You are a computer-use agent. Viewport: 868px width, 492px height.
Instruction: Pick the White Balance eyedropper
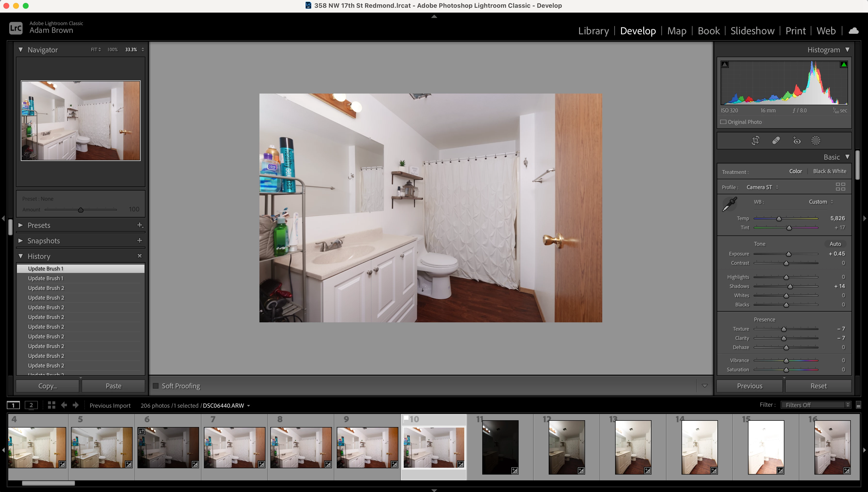[x=729, y=204]
